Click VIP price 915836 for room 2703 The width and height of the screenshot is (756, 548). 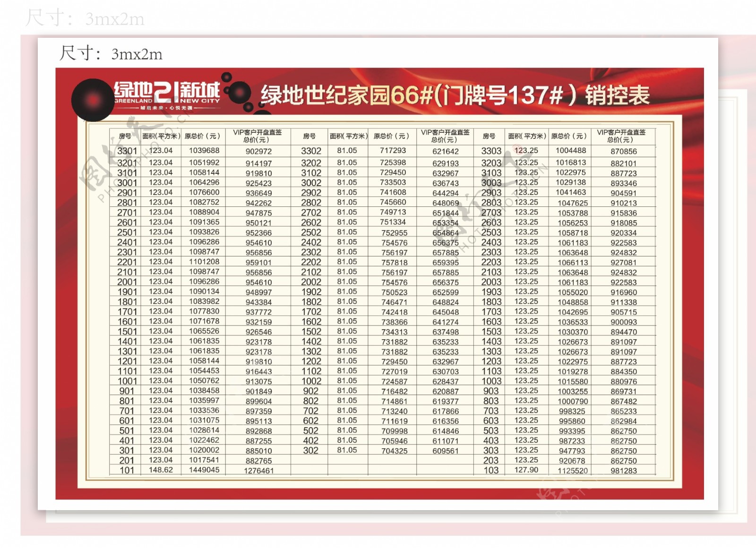click(x=624, y=213)
